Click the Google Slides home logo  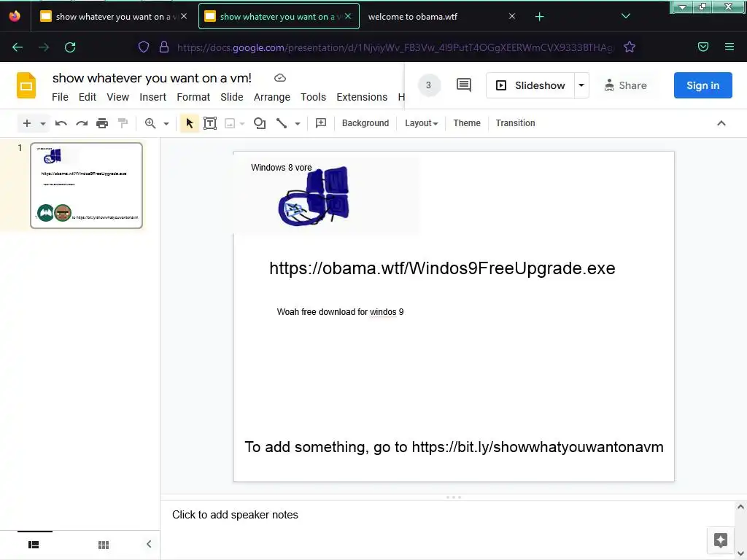pos(26,86)
